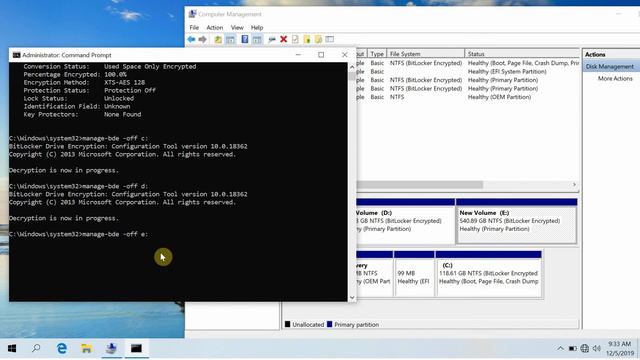The width and height of the screenshot is (640, 360).
Task: Click the 9:33 AM clock in taskbar
Action: click(x=619, y=344)
